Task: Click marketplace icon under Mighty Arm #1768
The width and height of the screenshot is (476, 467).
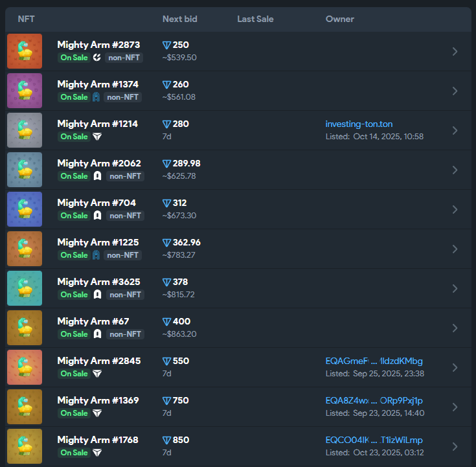Action: (x=97, y=453)
